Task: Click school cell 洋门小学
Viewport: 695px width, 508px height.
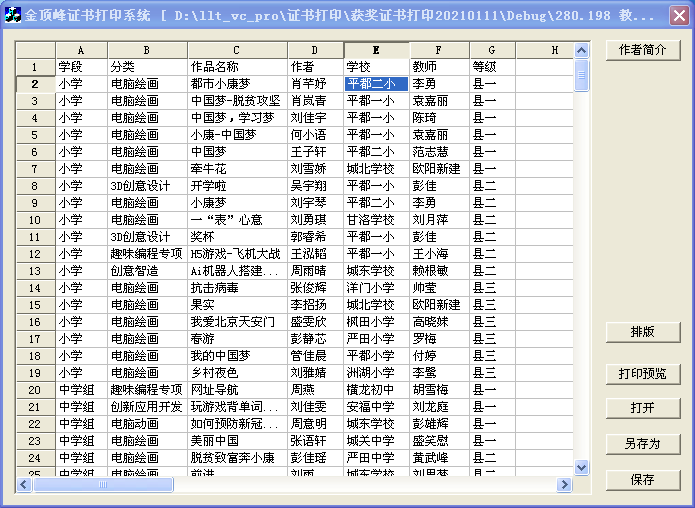Action: pos(376,288)
